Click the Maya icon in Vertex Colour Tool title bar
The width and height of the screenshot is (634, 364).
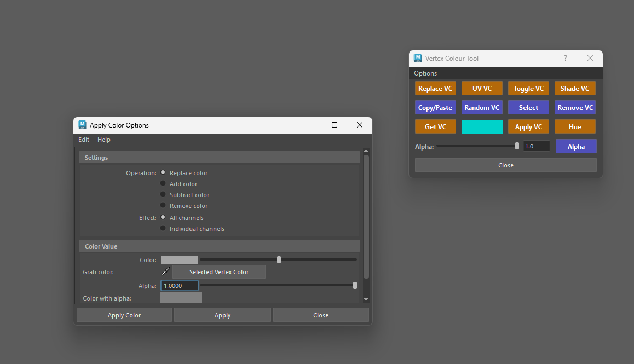click(418, 58)
